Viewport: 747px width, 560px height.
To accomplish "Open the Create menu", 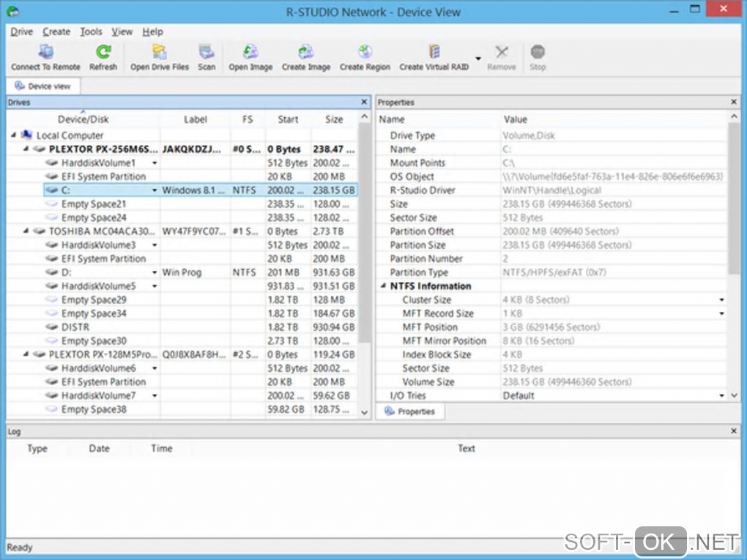I will (x=56, y=32).
